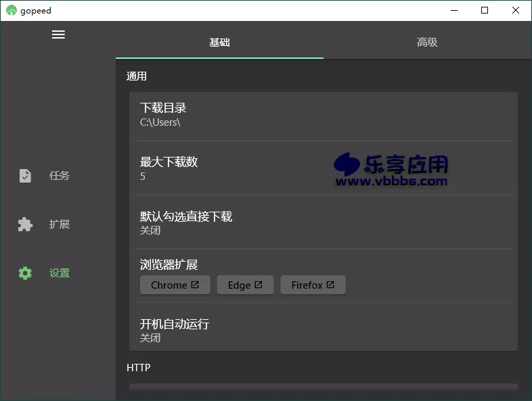Click 关闭 under 开机自动运行
Viewport: 532px width, 401px height.
point(150,338)
